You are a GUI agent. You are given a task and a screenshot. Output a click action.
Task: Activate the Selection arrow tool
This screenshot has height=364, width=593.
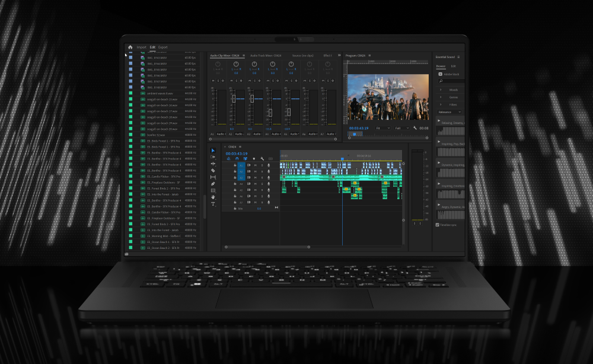pos(213,150)
